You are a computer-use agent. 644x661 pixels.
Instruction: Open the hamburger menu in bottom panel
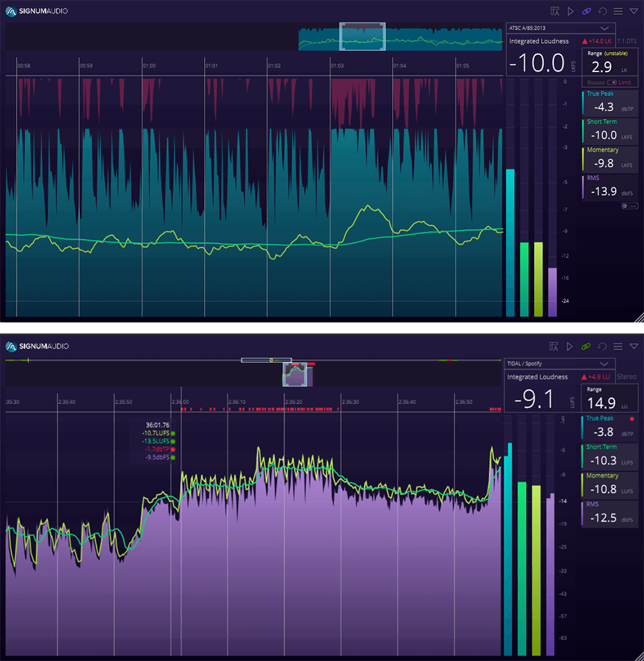618,346
